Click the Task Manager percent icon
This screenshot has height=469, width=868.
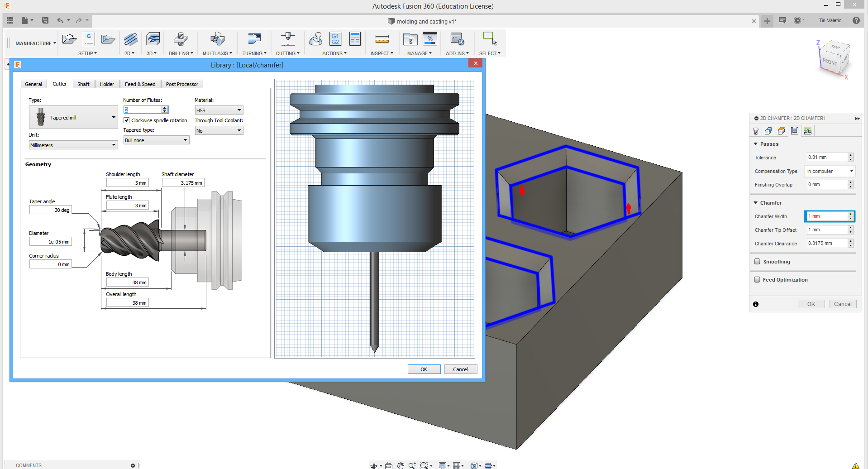coord(430,39)
